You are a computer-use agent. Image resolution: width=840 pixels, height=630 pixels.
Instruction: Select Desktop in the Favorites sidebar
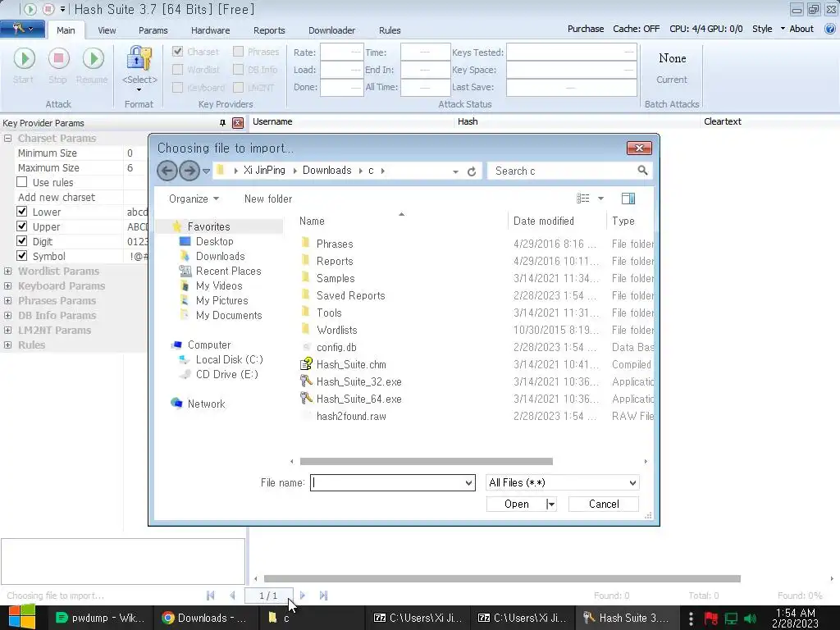click(x=214, y=242)
